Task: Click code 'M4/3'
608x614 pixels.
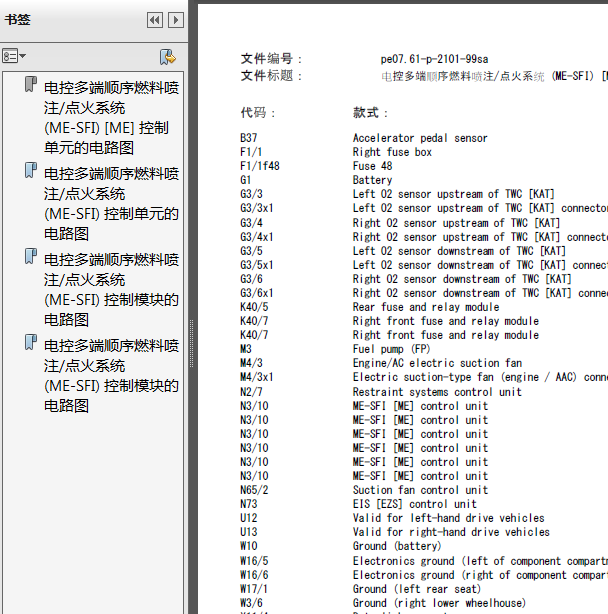Action: pos(251,363)
